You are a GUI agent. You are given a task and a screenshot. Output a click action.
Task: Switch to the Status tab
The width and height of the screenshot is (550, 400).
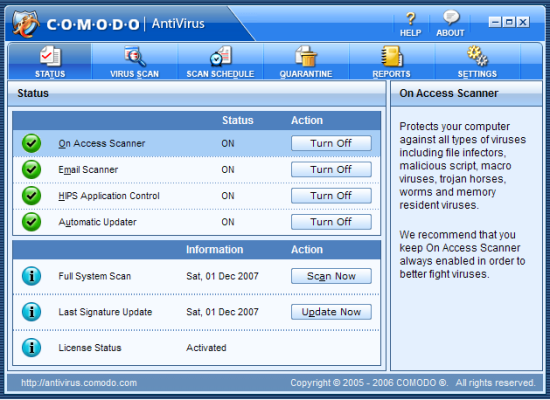point(50,61)
